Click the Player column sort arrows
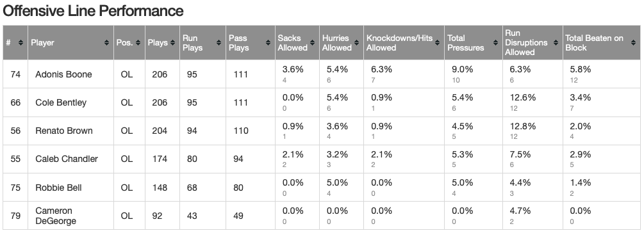The height and width of the screenshot is (233, 644). (107, 43)
